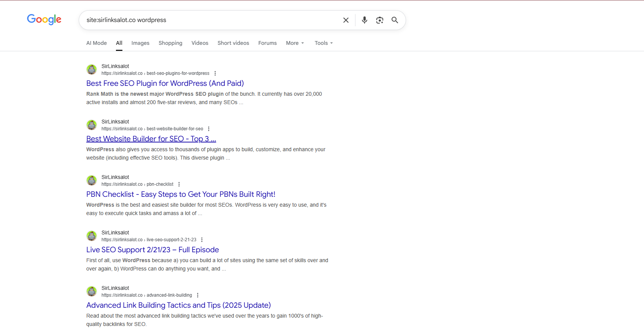This screenshot has height=329, width=644.
Task: Open Best Free SEO Plugin for WordPress link
Action: [165, 83]
